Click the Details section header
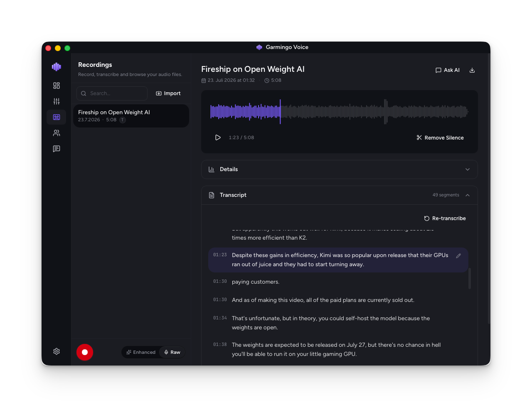This screenshot has height=407, width=532. pyautogui.click(x=340, y=169)
